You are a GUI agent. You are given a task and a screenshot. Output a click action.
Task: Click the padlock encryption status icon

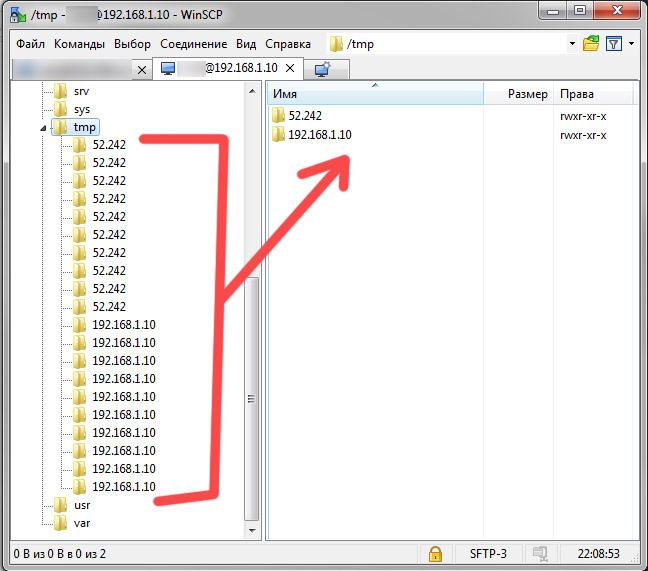tap(435, 553)
